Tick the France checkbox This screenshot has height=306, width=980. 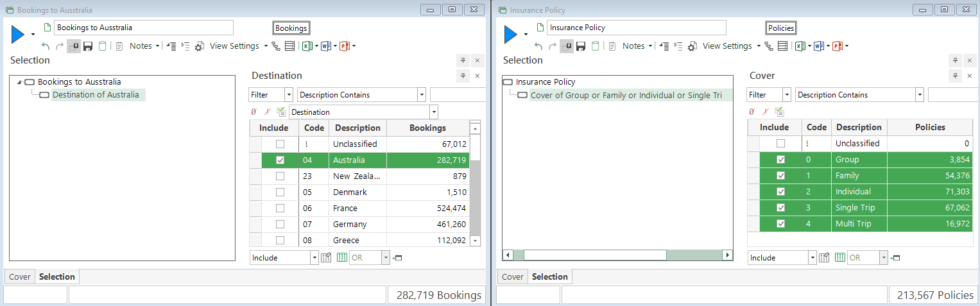(x=280, y=208)
